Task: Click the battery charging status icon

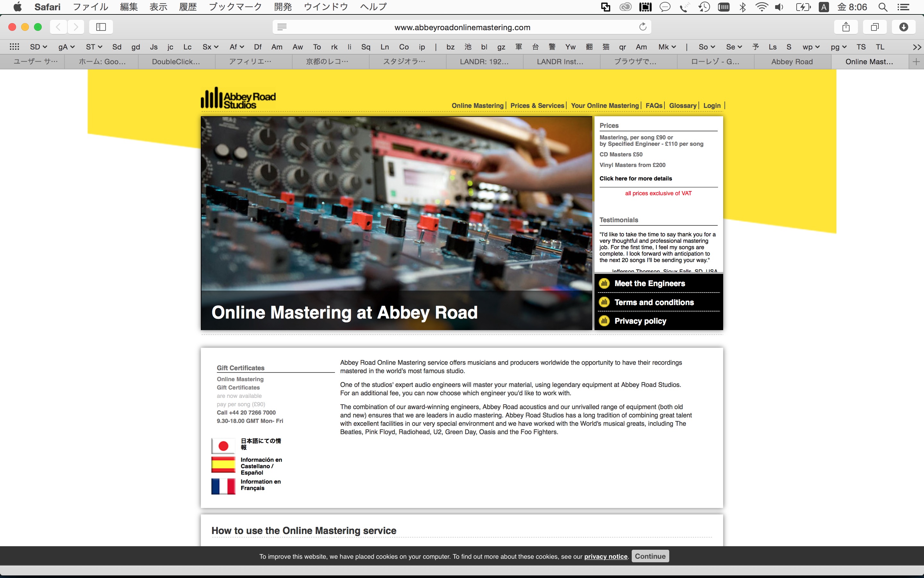Action: click(803, 7)
